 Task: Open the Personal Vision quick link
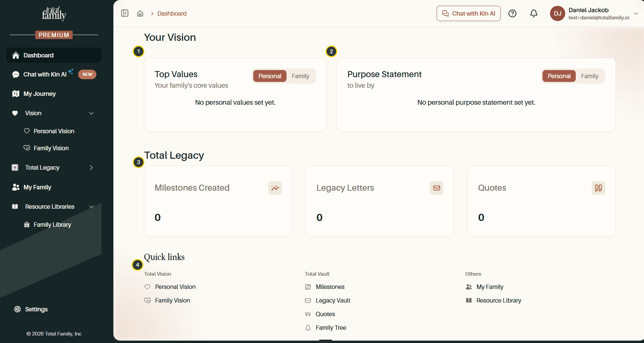tap(170, 287)
